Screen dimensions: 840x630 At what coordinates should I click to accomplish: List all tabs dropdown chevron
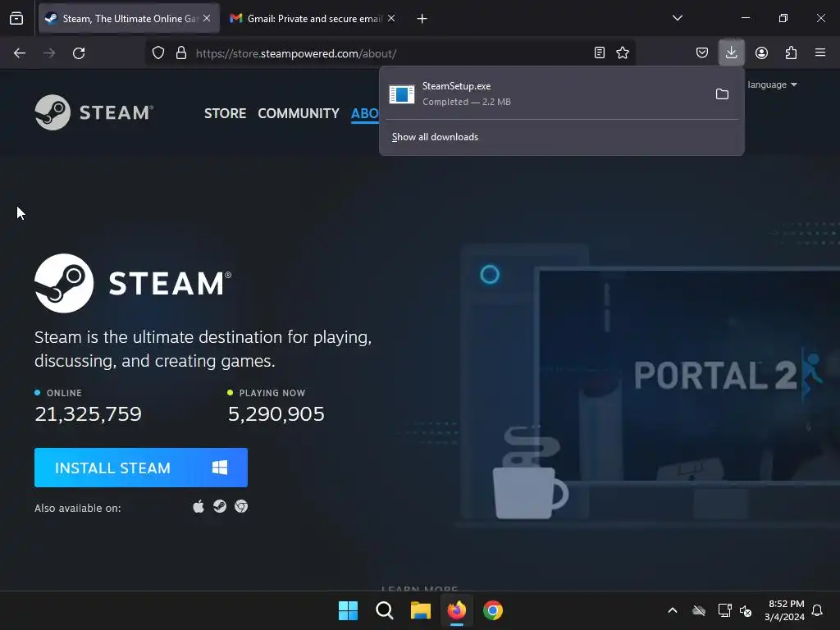(x=677, y=18)
